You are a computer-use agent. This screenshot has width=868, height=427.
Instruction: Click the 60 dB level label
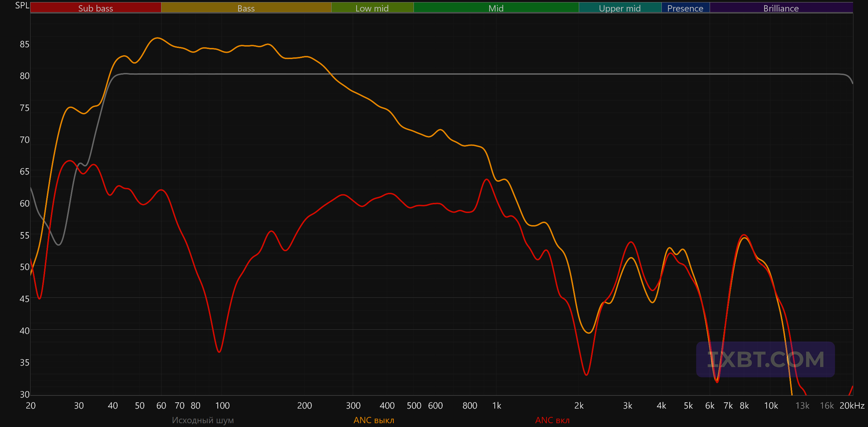[25, 204]
